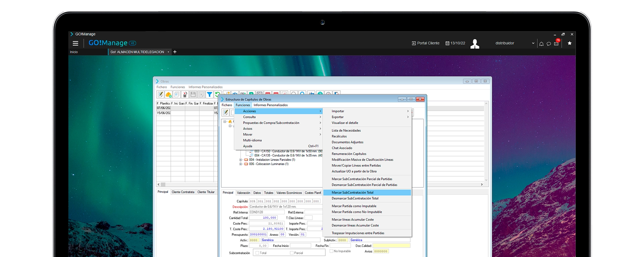
Task: Open notifications bell icon
Action: tap(541, 44)
